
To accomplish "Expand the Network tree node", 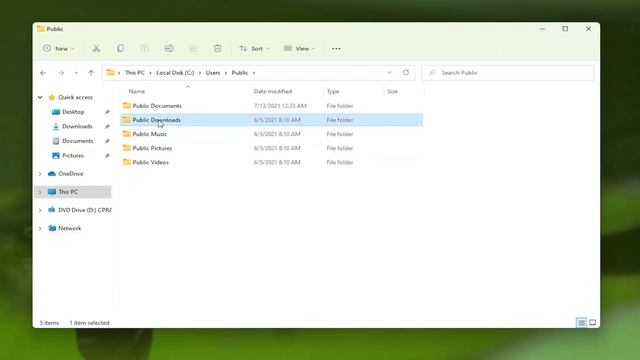I will (x=40, y=229).
